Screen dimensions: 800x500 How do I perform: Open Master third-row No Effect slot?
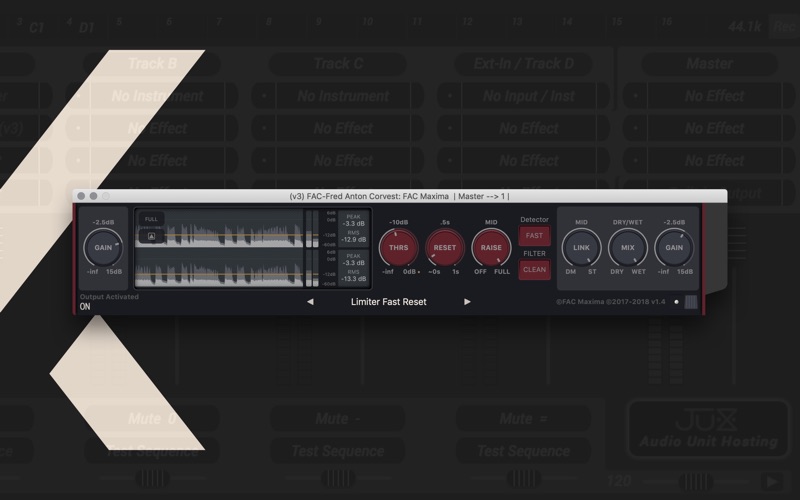point(715,161)
